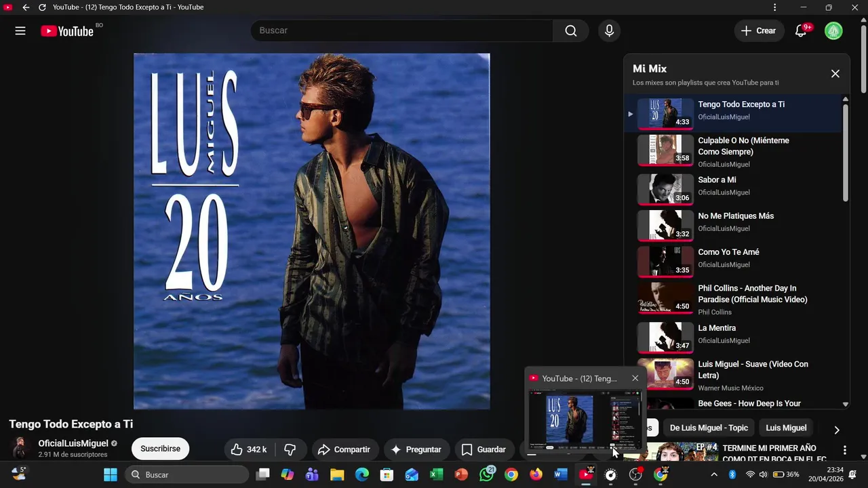Screen dimensions: 868x488
Task: Open Word from the taskbar
Action: tap(561, 474)
